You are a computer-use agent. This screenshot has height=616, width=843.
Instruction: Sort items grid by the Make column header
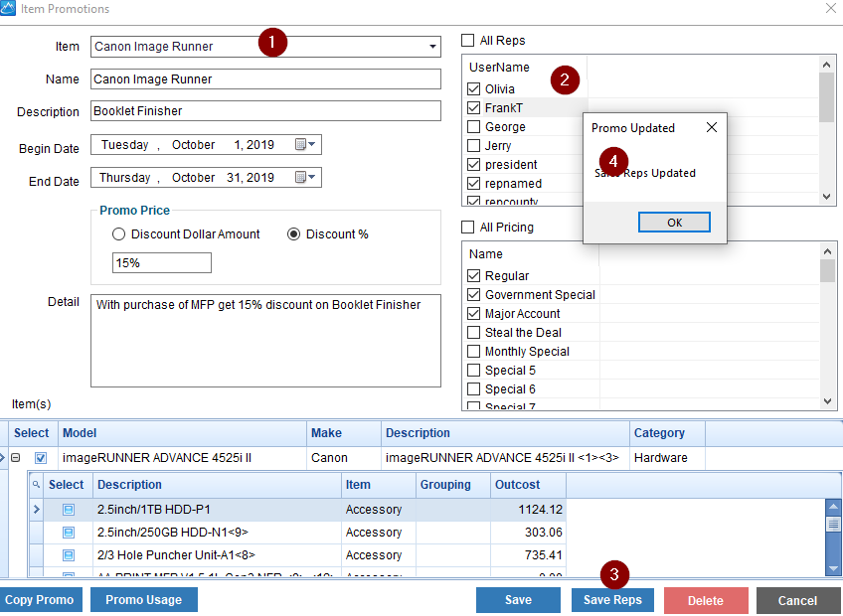[x=344, y=433]
